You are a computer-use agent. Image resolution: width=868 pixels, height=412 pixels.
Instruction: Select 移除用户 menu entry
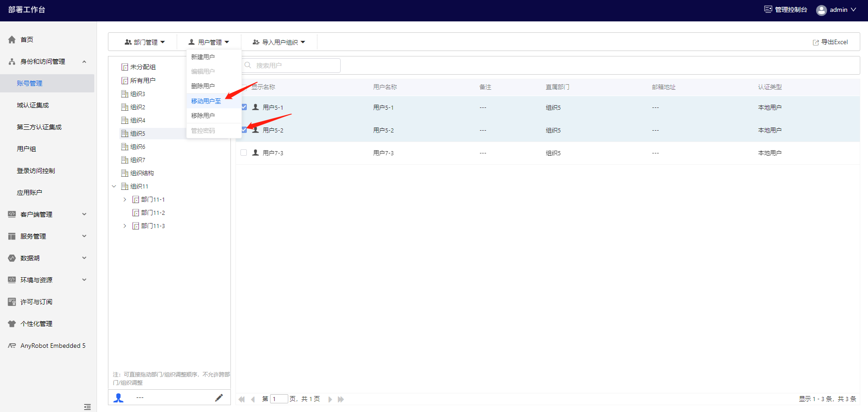[214, 116]
